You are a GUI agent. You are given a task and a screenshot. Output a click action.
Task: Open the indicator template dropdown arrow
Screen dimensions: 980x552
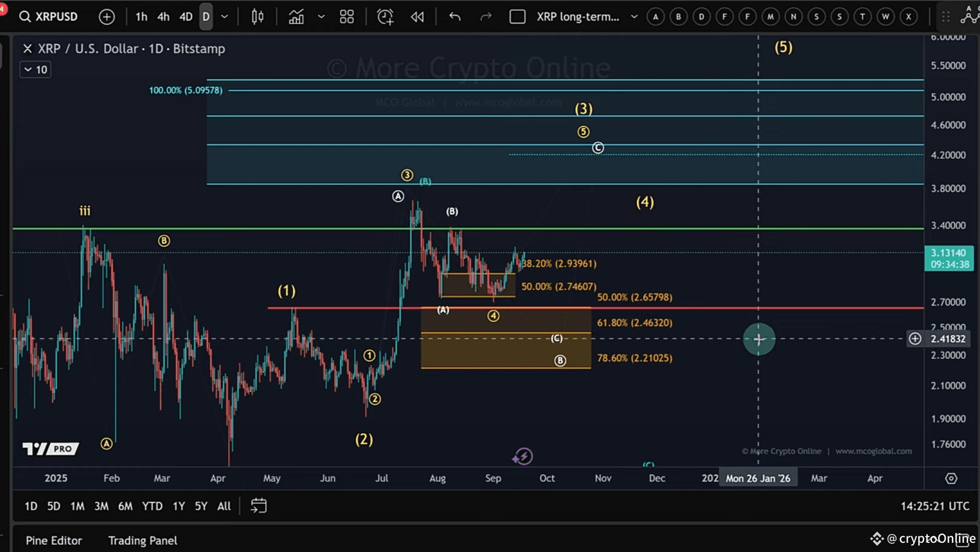coord(322,16)
